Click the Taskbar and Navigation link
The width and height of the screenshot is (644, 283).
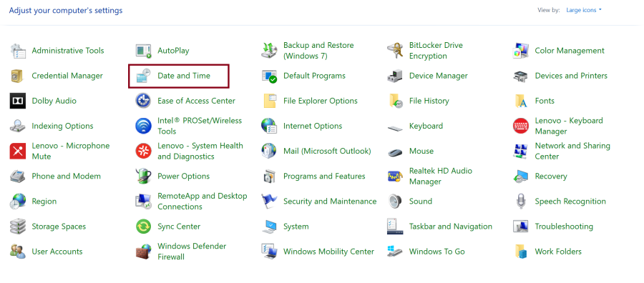tap(451, 227)
